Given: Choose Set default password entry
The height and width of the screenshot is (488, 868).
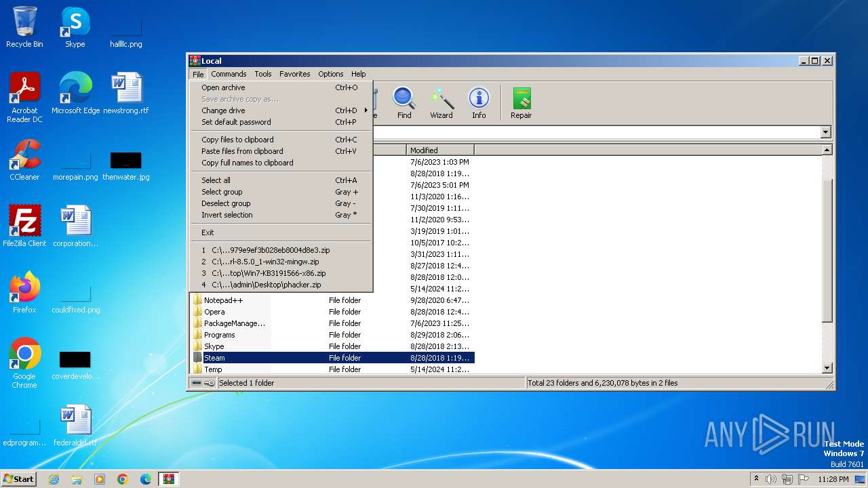Looking at the screenshot, I should click(281, 122).
